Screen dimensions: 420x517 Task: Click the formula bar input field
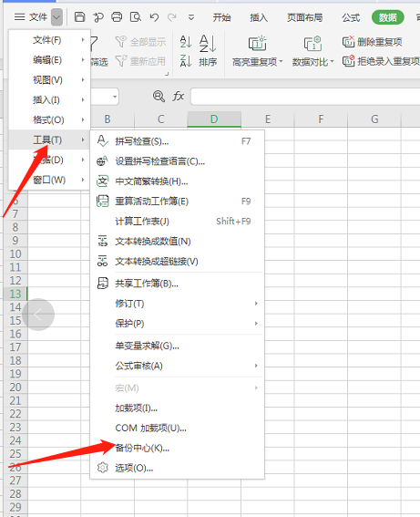point(305,97)
